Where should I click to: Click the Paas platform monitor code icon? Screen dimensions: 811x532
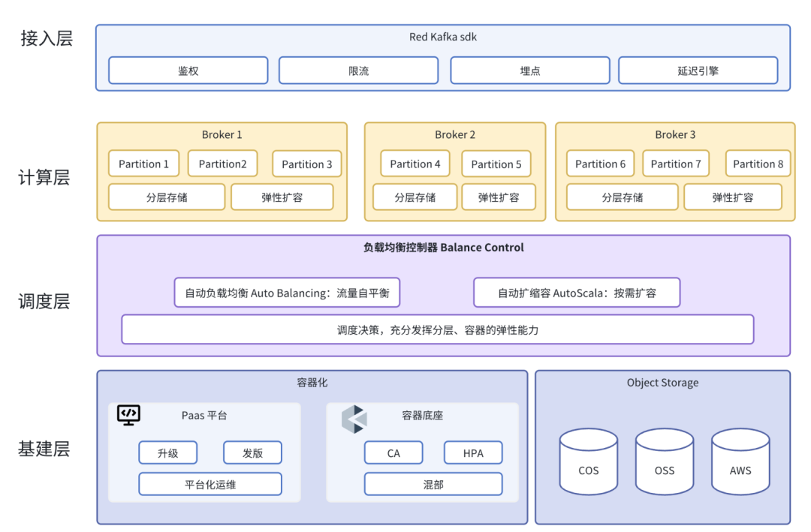pos(128,415)
